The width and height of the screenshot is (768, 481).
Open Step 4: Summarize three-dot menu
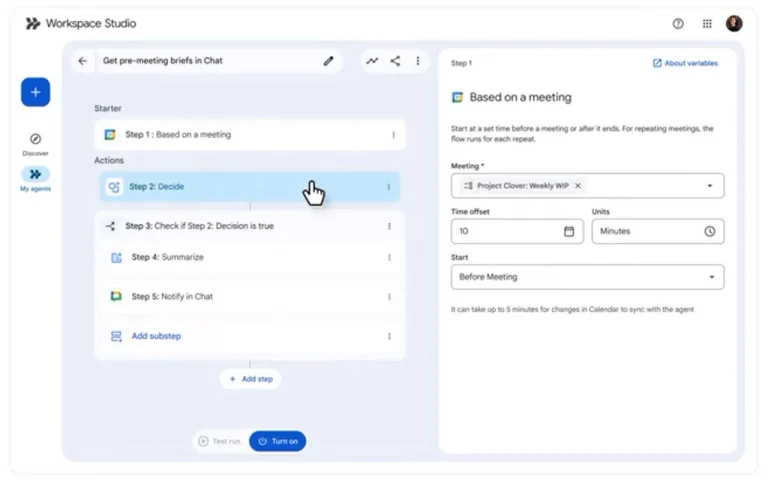pyautogui.click(x=389, y=257)
